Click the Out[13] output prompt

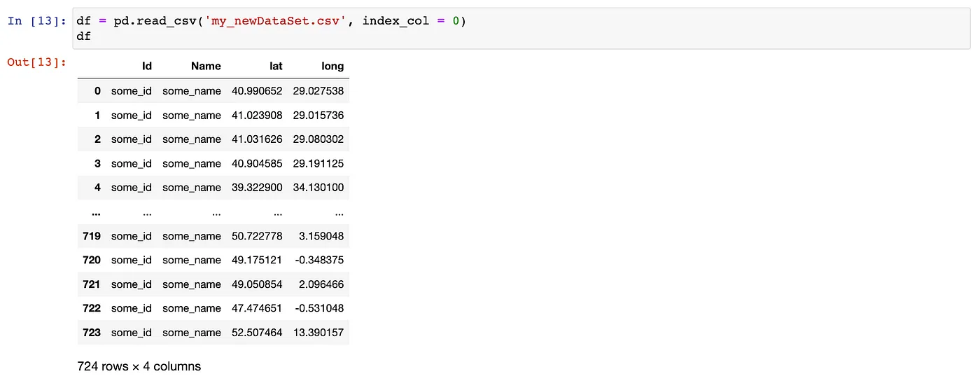coord(36,62)
